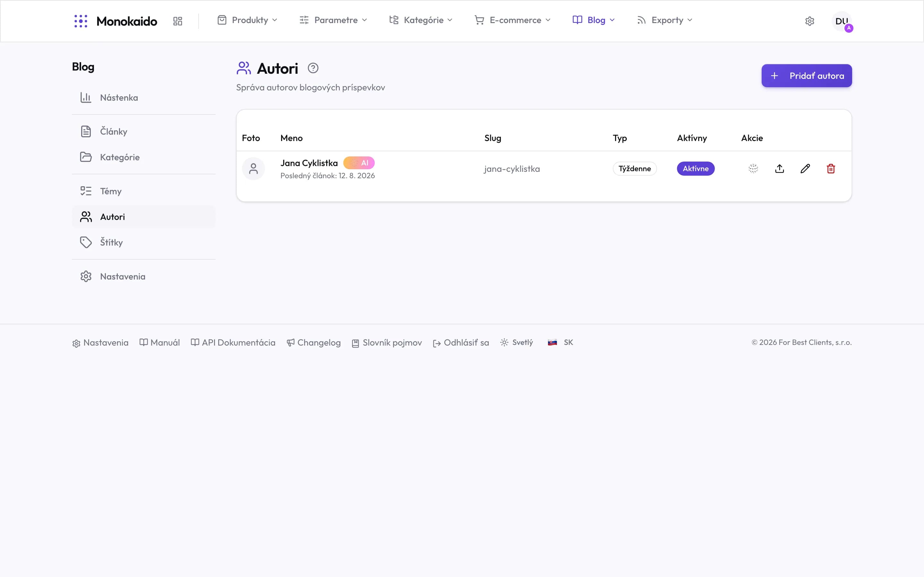Click the Pridať autora button
This screenshot has height=577, width=924.
click(807, 76)
